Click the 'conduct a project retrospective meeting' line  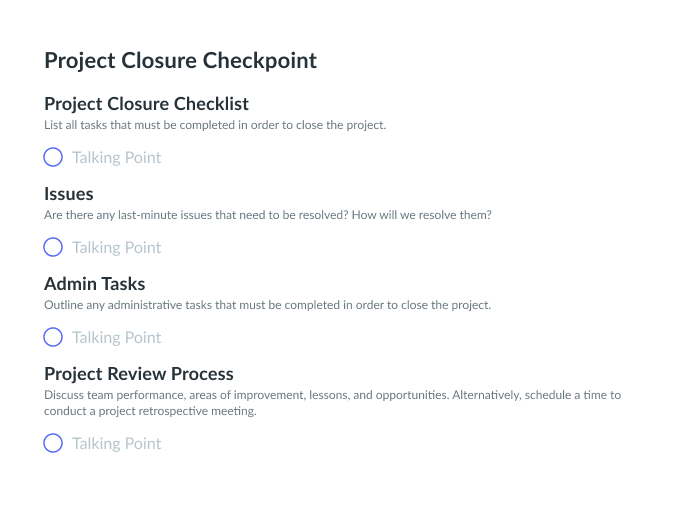coord(150,411)
